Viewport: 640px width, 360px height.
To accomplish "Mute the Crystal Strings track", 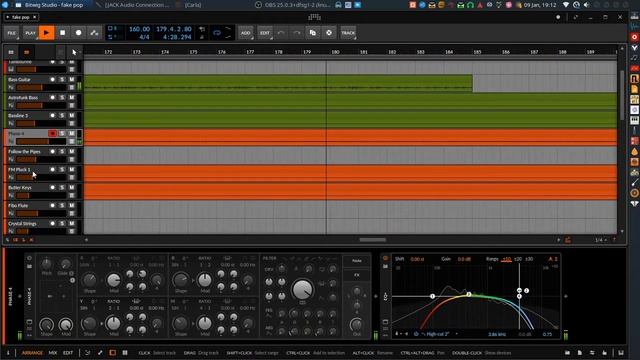I will point(71,223).
